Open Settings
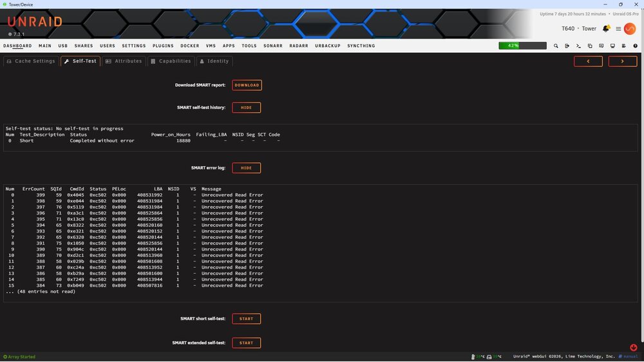 click(x=134, y=46)
